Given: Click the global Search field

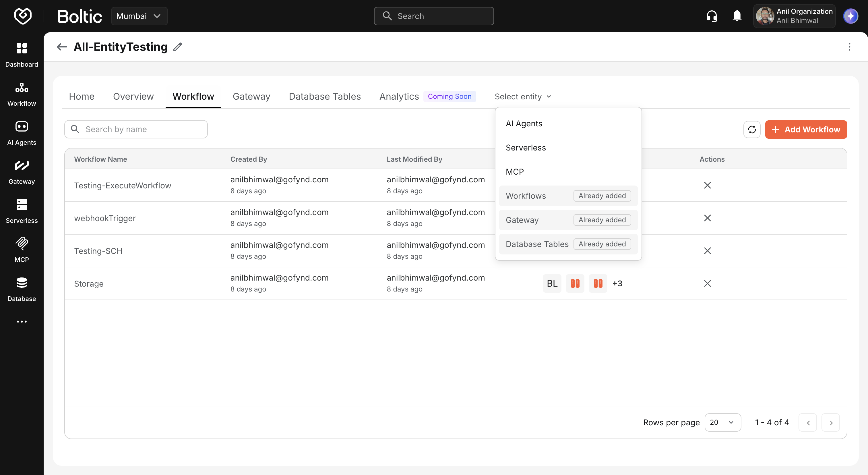Looking at the screenshot, I should (x=434, y=16).
